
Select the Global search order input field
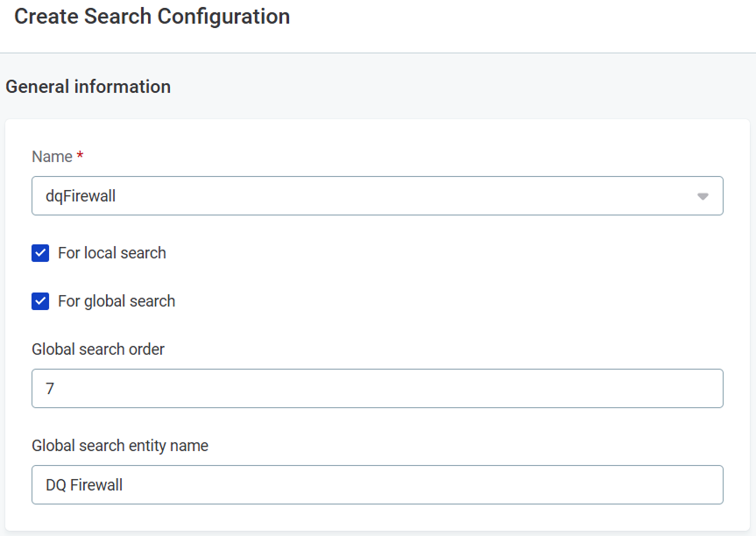click(377, 388)
